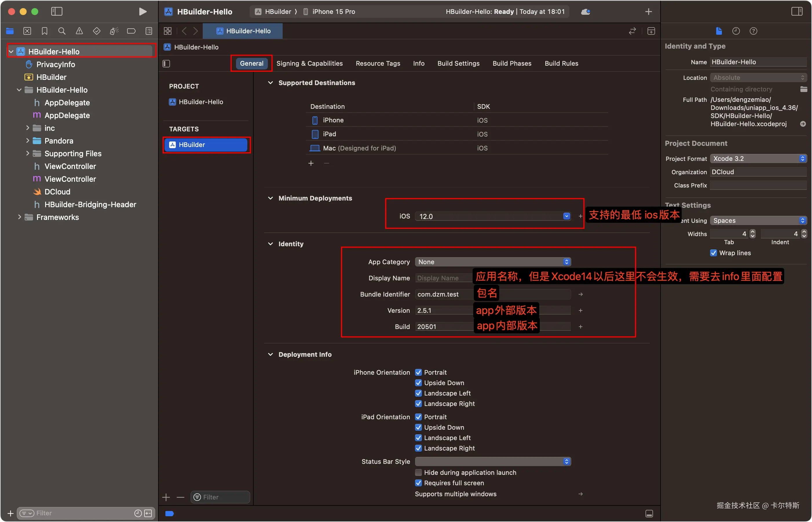This screenshot has width=812, height=522.
Task: Toggle the Wrap lines checkbox
Action: click(x=714, y=253)
